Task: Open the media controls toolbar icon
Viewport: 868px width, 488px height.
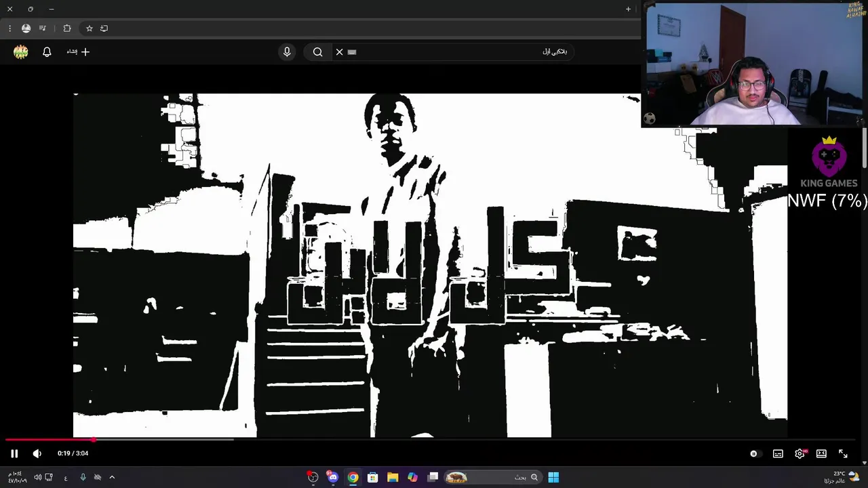Action: click(x=43, y=28)
